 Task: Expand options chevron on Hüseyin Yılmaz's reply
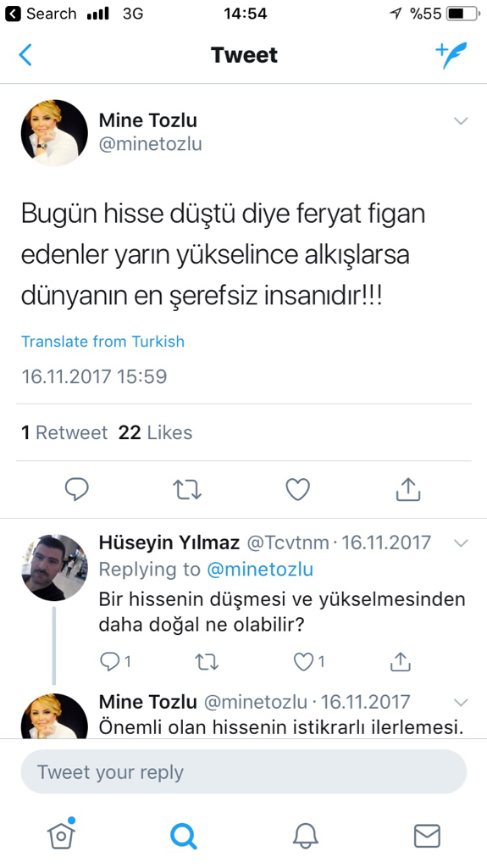461,543
